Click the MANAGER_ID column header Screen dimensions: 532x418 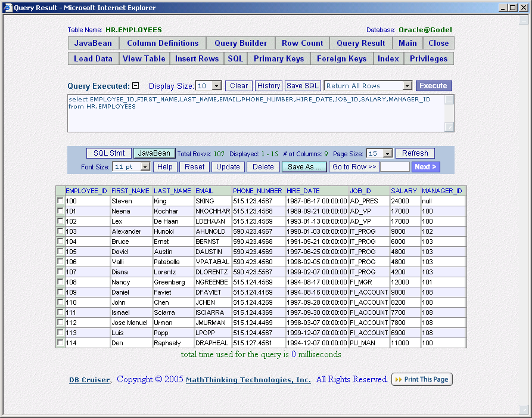tap(442, 191)
